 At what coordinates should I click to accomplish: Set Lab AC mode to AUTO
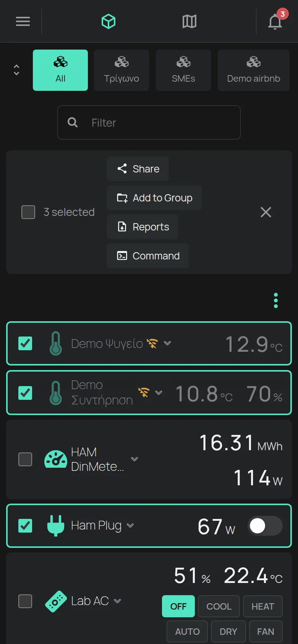pyautogui.click(x=187, y=631)
